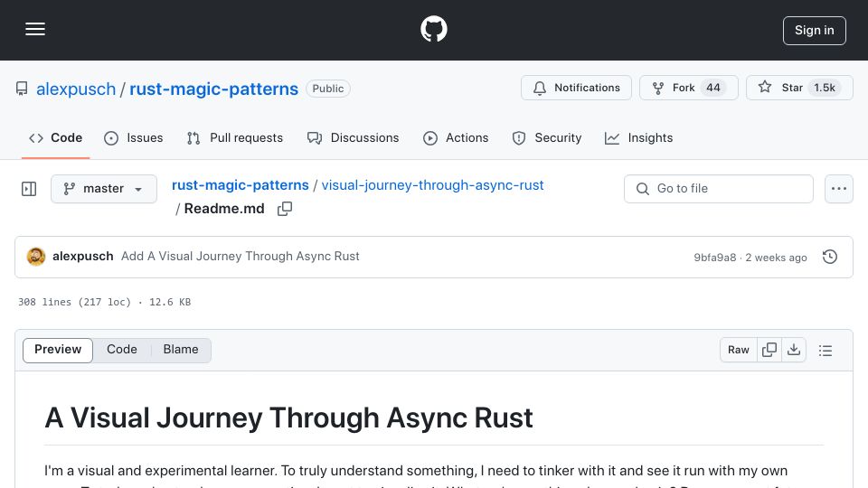Open the Security tab
This screenshot has height=488, width=868.
tap(546, 137)
